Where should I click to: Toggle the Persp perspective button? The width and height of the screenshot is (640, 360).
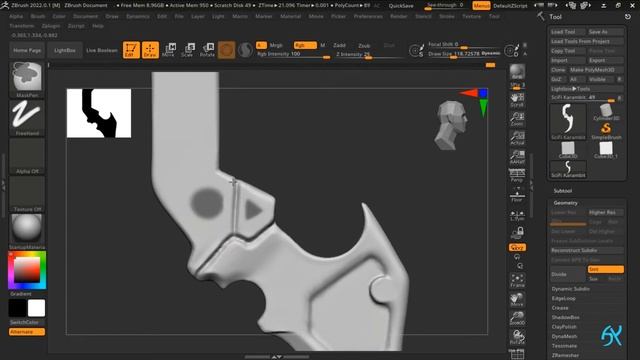(517, 175)
